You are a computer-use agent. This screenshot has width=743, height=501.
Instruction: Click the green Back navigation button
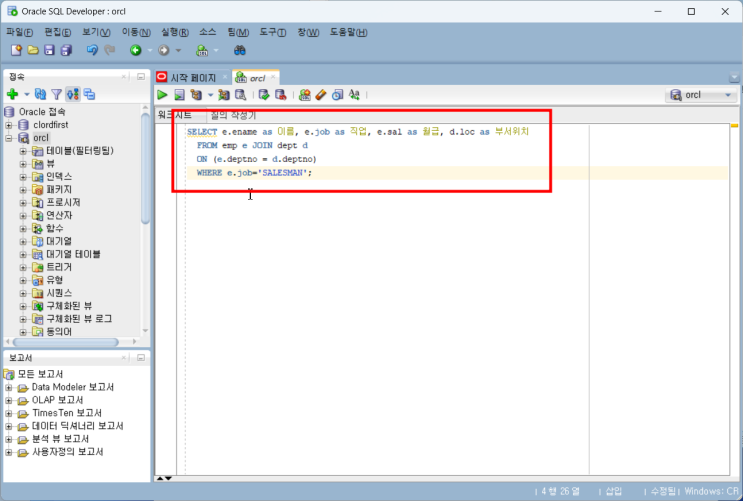(x=136, y=50)
